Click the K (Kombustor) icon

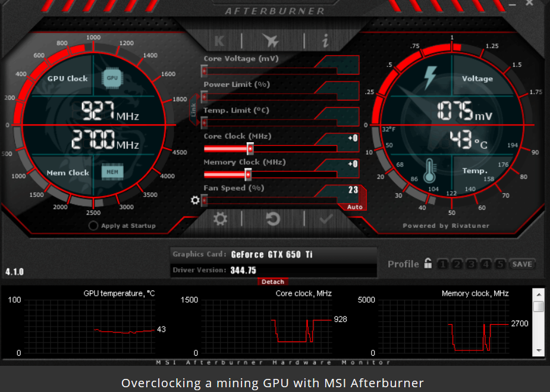click(219, 40)
